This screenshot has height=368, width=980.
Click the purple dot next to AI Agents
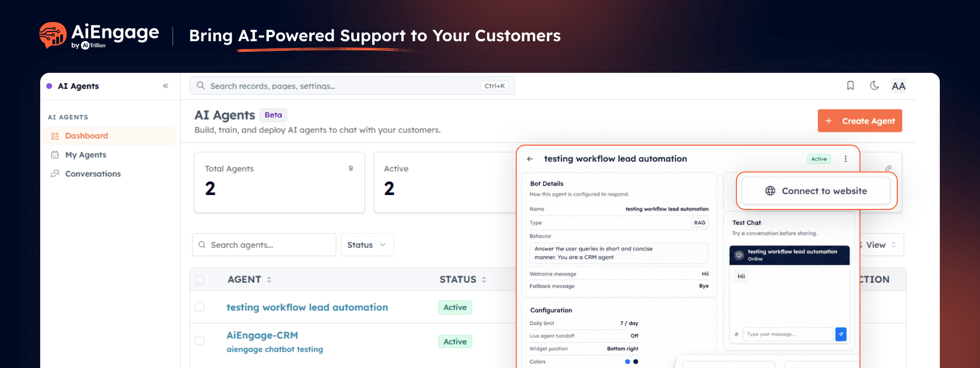pyautogui.click(x=49, y=86)
